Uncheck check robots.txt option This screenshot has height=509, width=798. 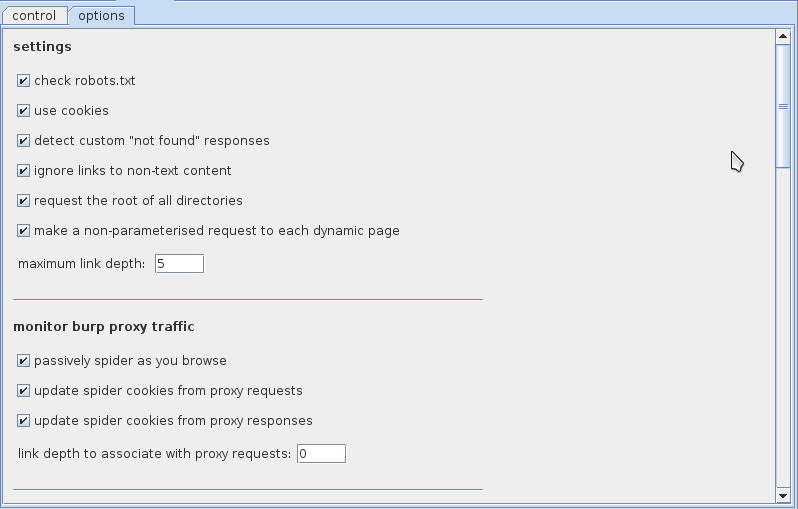pos(23,80)
